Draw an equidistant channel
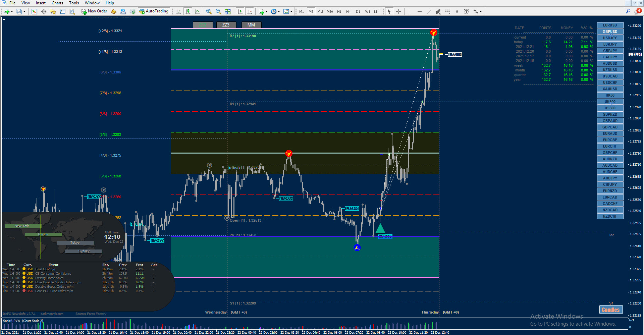Screen dimensions: 644x335 point(438,11)
